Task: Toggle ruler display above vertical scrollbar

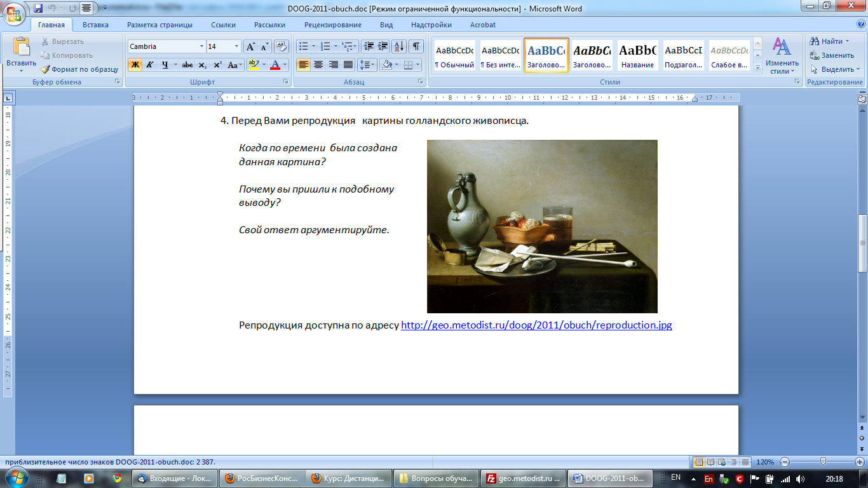Action: pyautogui.click(x=862, y=98)
